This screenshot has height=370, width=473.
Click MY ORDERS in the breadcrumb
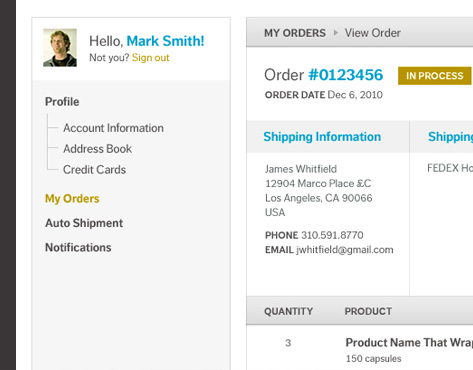[x=295, y=33]
